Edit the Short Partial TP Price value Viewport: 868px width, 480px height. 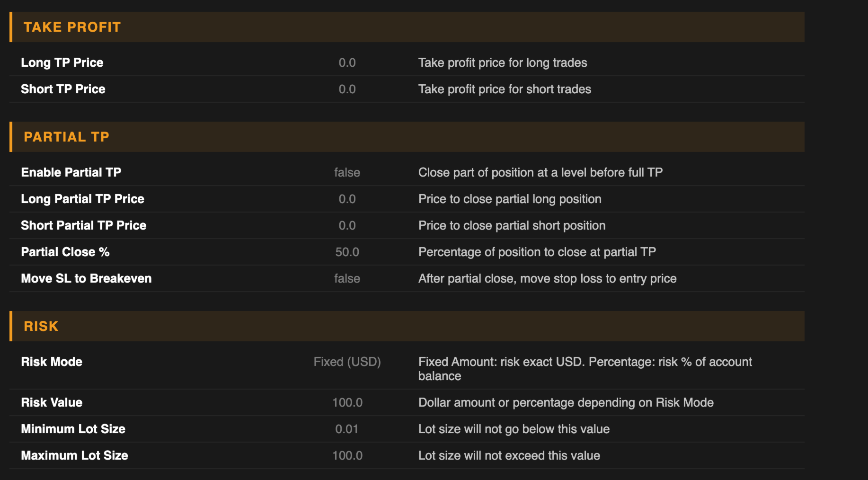(347, 225)
